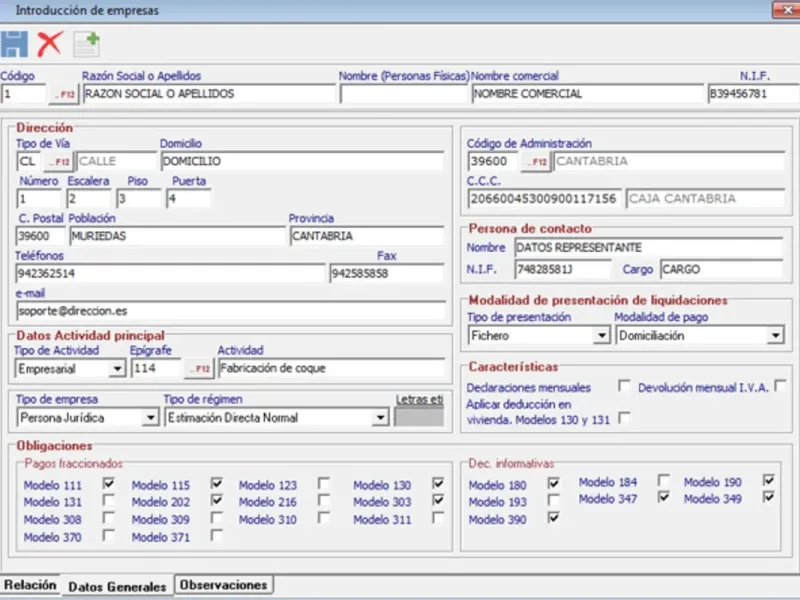This screenshot has height=600, width=800.
Task: Toggle the Modelo 111 checkbox
Action: coord(108,483)
